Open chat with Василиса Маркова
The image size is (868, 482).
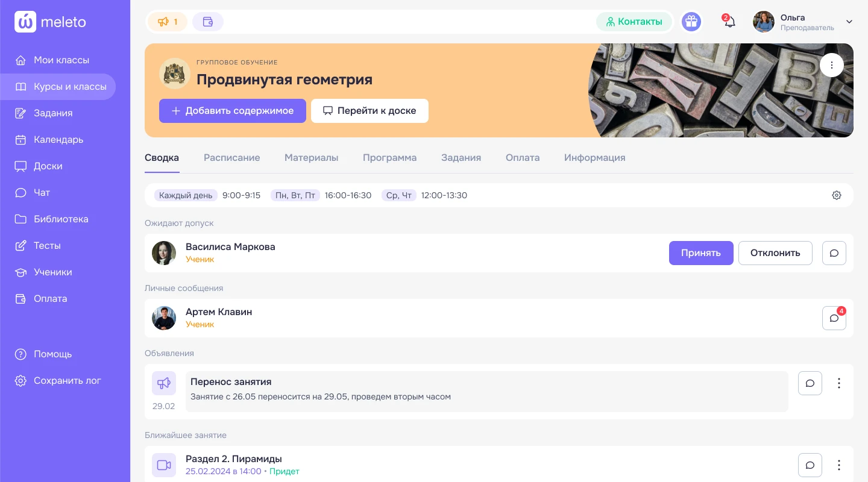point(834,253)
